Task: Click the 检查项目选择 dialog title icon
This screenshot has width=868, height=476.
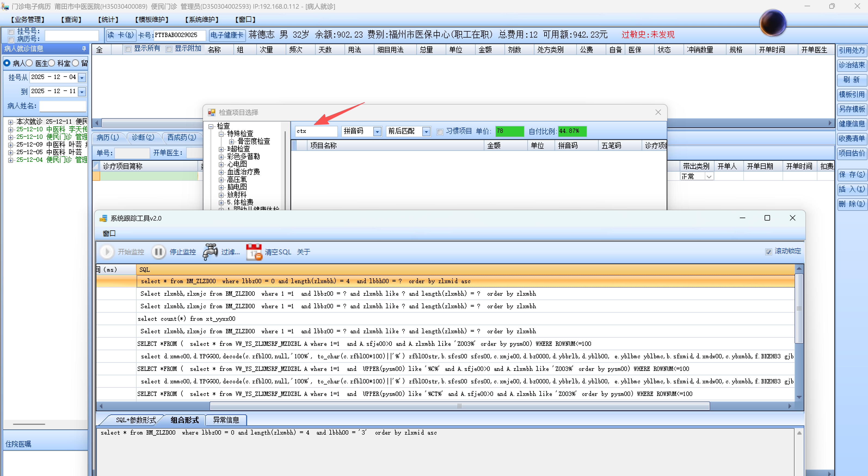Action: pos(212,112)
